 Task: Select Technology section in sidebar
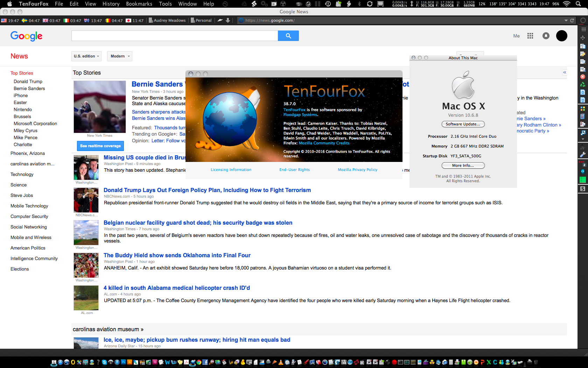[x=22, y=174]
